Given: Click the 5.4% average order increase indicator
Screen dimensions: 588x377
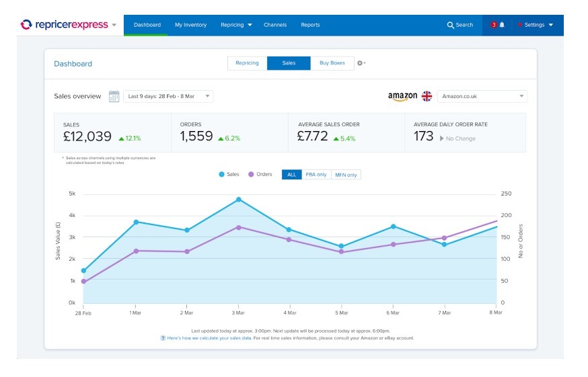Looking at the screenshot, I should 344,138.
